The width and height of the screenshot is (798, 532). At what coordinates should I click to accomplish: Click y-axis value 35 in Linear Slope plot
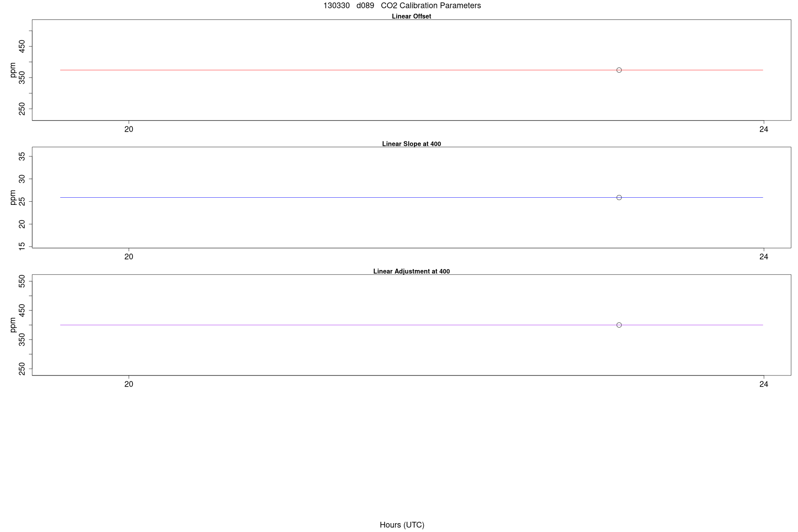(x=22, y=156)
